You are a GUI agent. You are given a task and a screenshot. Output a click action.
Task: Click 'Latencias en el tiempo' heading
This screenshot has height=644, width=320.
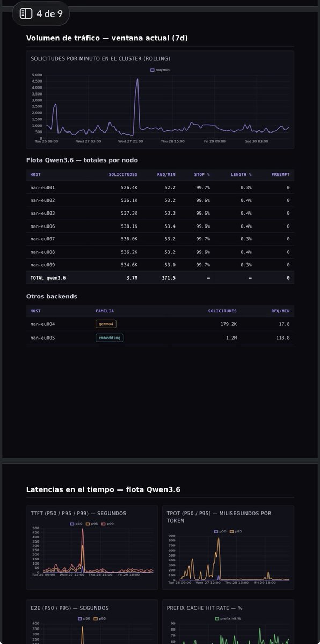(x=103, y=489)
